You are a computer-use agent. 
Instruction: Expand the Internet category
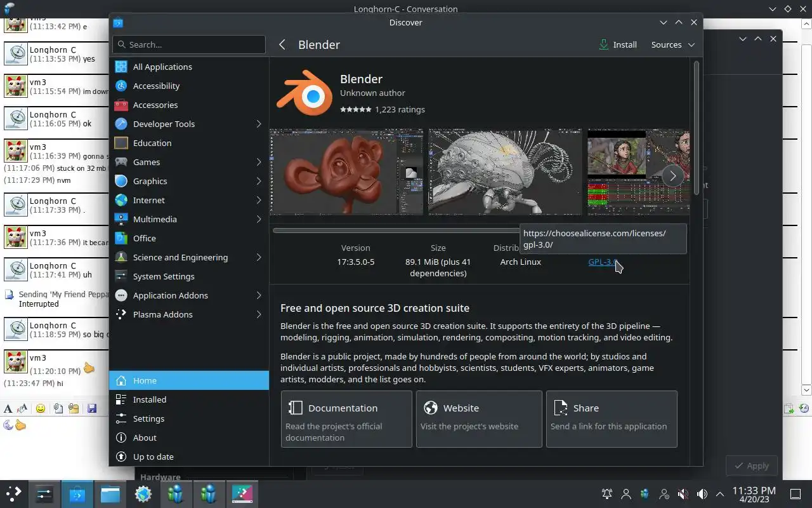coord(259,200)
